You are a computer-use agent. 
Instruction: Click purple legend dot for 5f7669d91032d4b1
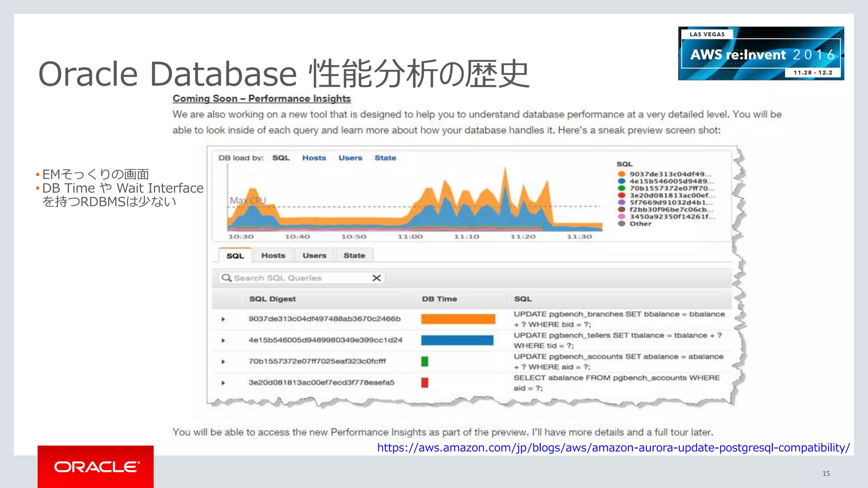[x=621, y=202]
